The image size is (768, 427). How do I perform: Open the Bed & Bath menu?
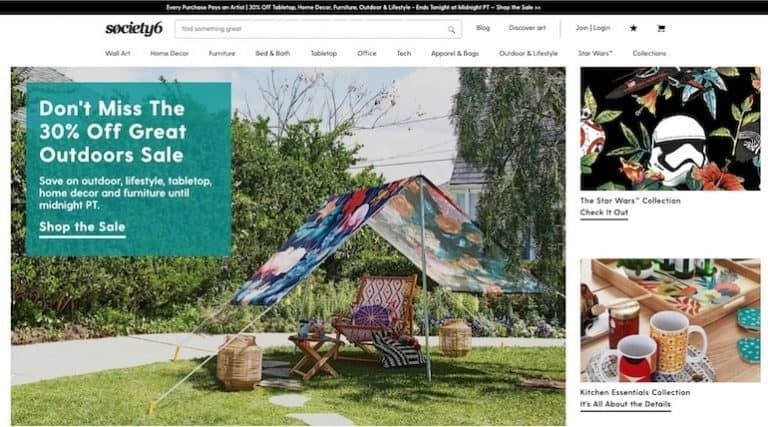click(272, 53)
